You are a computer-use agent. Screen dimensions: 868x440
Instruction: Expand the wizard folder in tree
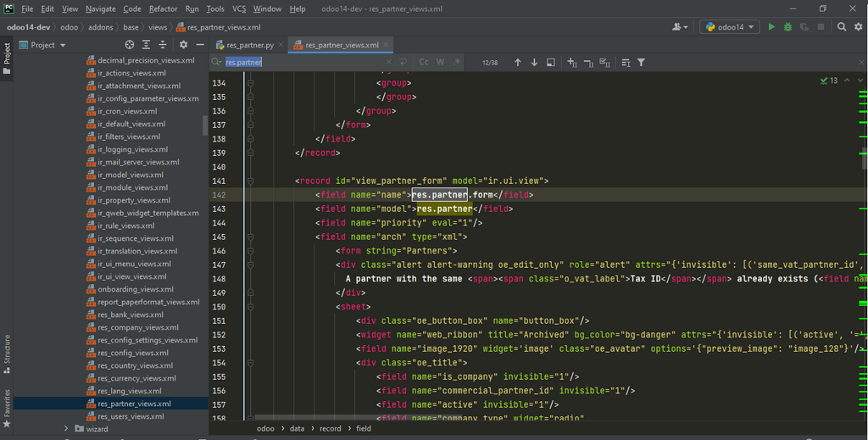pyautogui.click(x=66, y=429)
